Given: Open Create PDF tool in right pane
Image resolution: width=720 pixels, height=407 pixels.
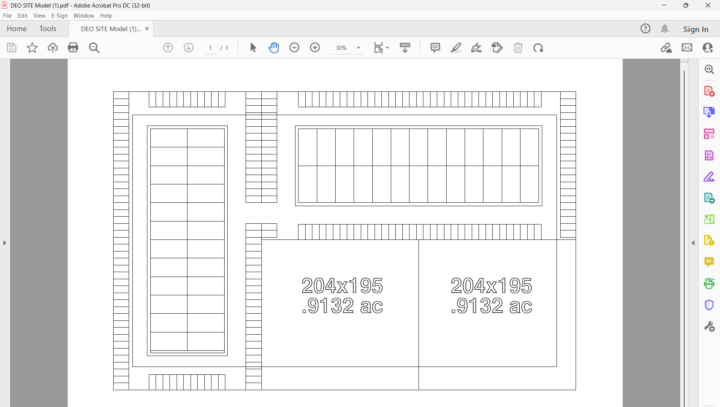Looking at the screenshot, I should pyautogui.click(x=709, y=91).
